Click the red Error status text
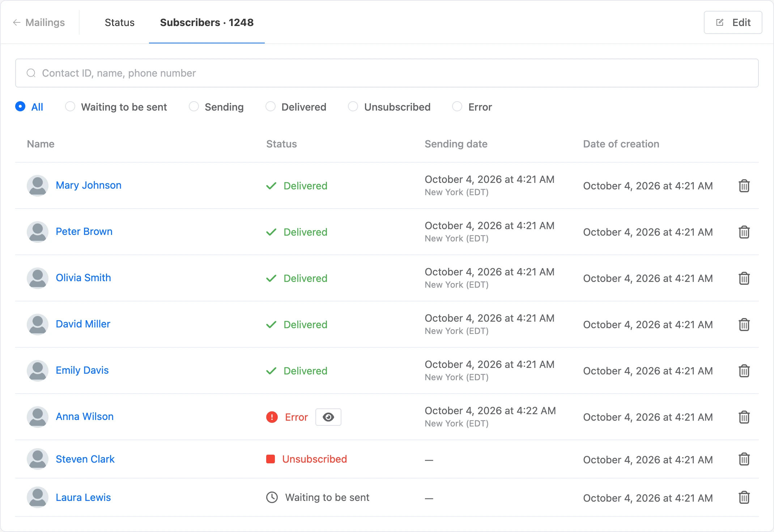 297,417
